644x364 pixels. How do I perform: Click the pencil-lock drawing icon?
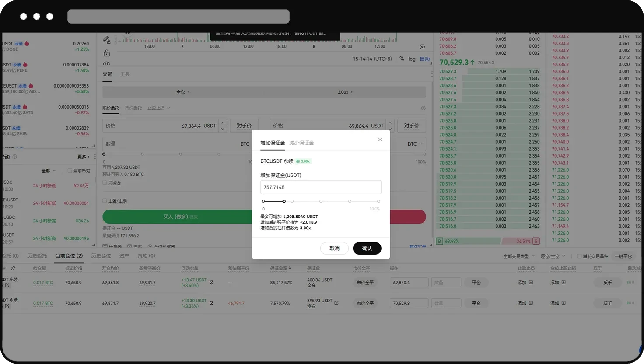[x=106, y=40]
